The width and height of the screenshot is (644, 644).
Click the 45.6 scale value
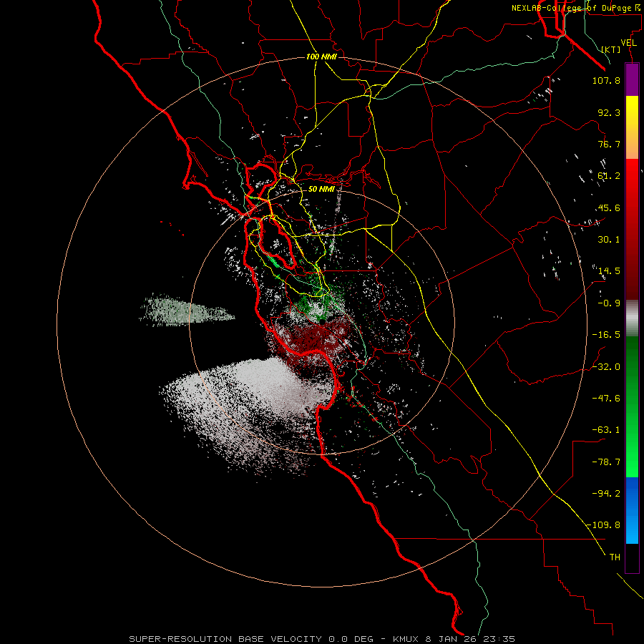609,208
